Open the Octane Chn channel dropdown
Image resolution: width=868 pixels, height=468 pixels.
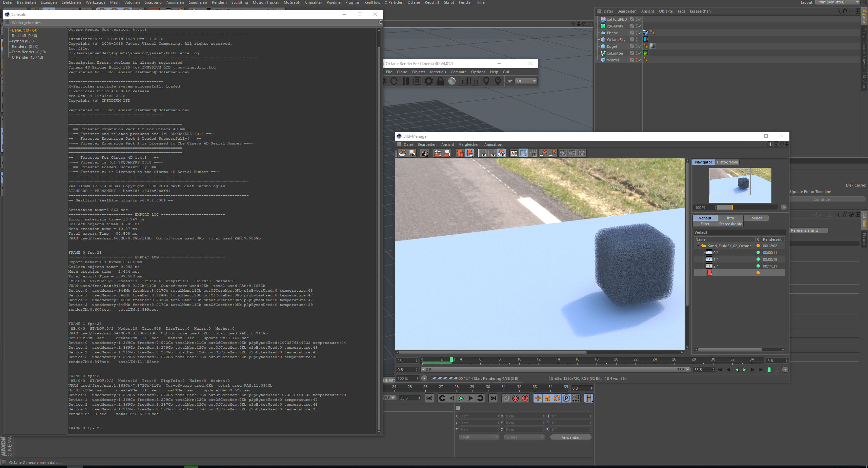[526, 81]
